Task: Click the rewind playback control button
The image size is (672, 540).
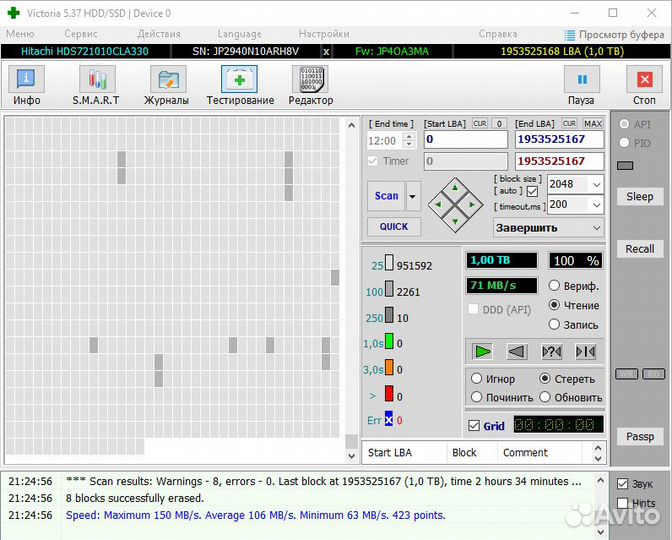Action: [516, 351]
